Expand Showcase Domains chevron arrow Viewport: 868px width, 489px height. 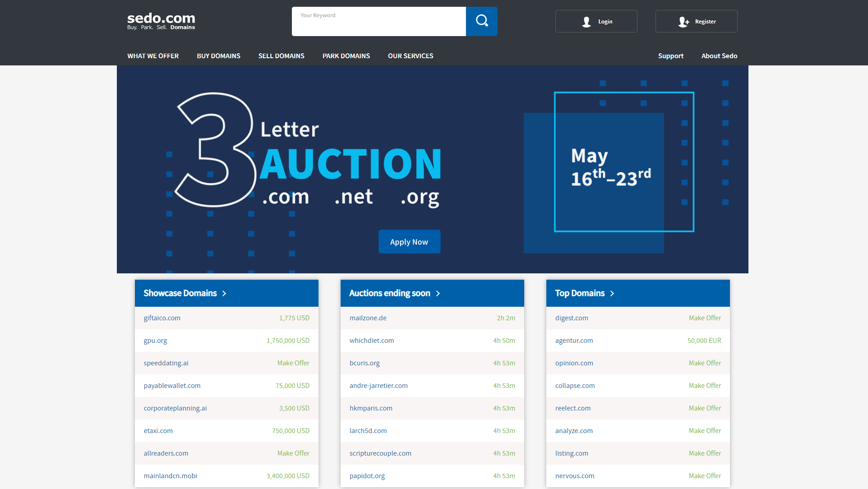pyautogui.click(x=224, y=294)
